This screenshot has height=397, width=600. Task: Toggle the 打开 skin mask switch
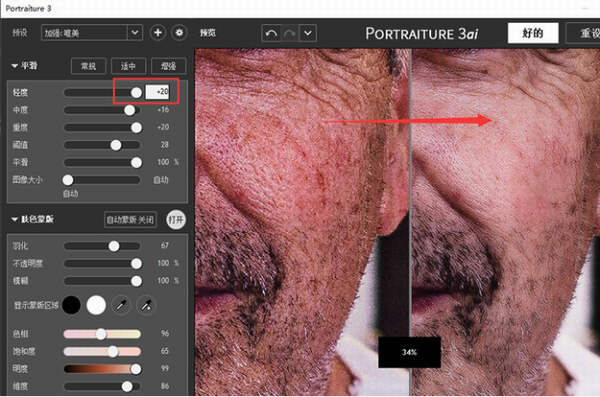click(x=176, y=219)
